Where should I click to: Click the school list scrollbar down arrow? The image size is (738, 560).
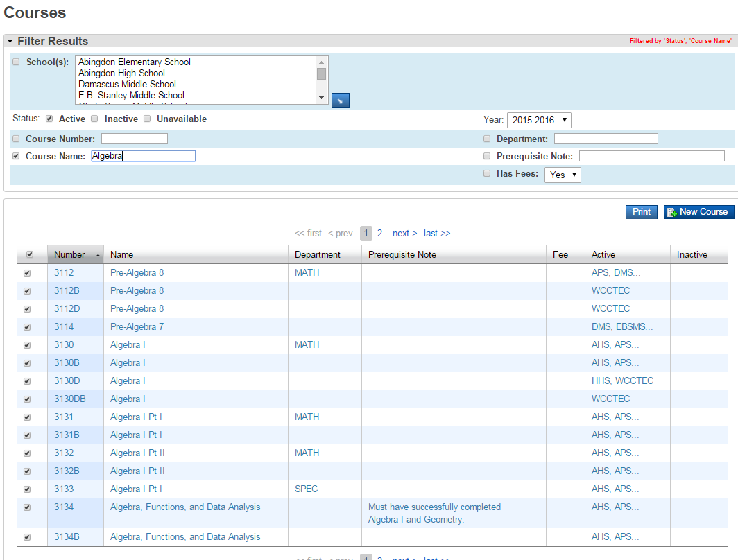tap(321, 98)
